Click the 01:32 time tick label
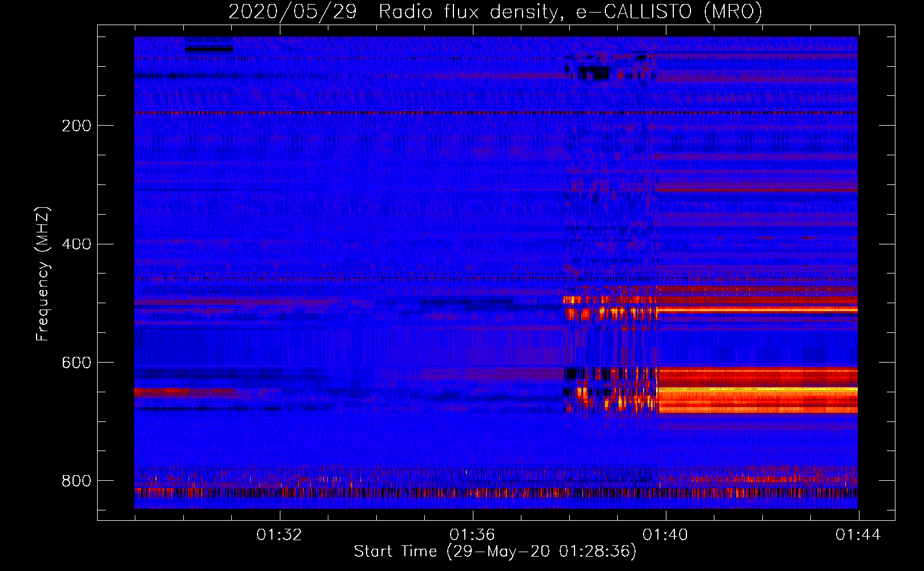 279,535
